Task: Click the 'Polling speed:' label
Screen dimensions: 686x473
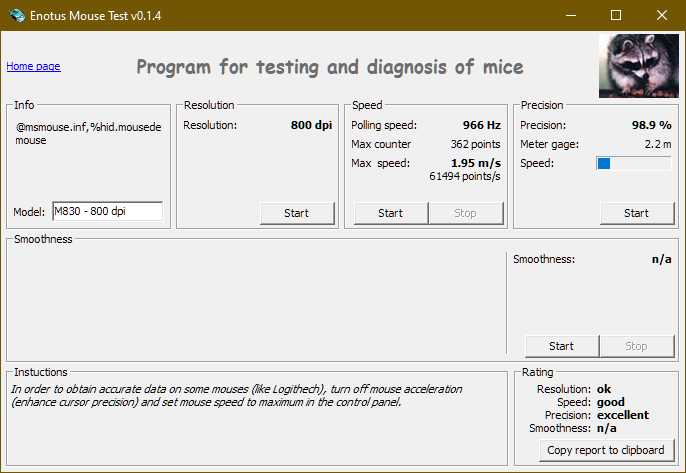Action: (384, 125)
